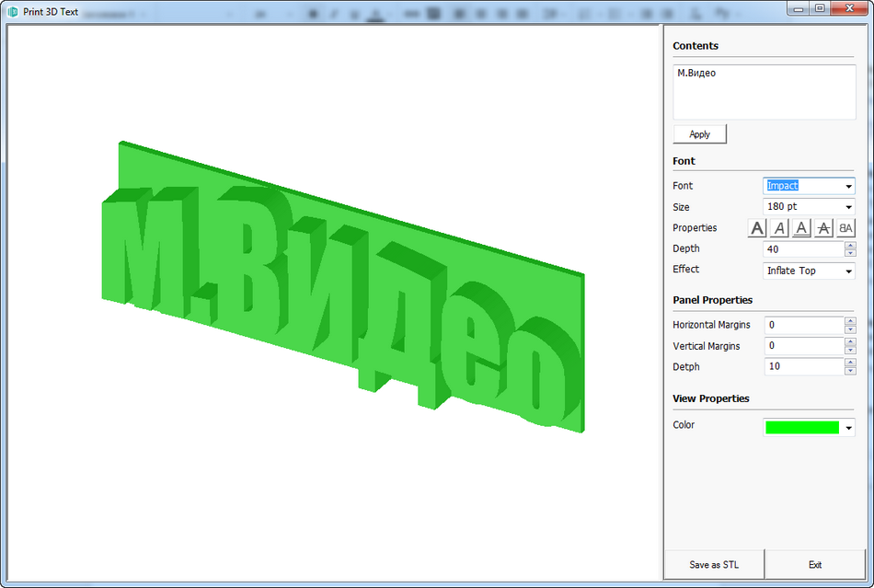The width and height of the screenshot is (874, 588).
Task: Click the Apply button
Action: click(699, 134)
